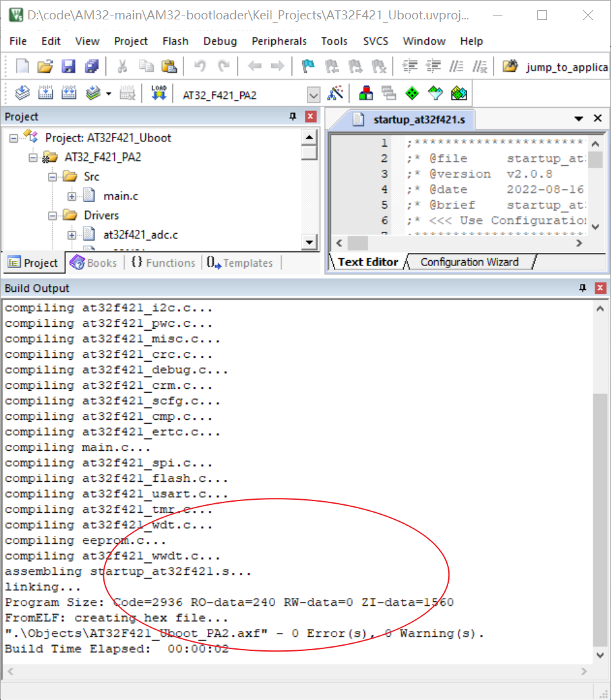Navigate forwards with right arrow icon
Screen dimensions: 611x700
[277, 67]
